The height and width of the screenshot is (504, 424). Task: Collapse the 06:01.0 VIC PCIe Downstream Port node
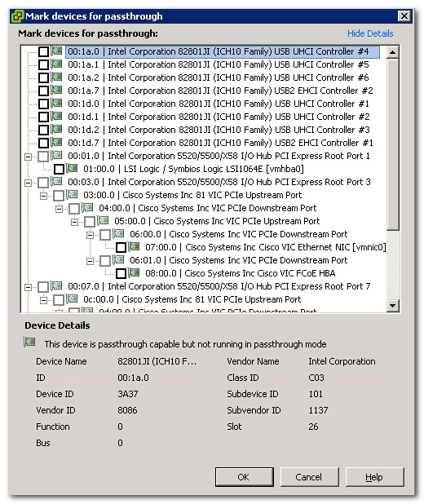click(x=90, y=261)
